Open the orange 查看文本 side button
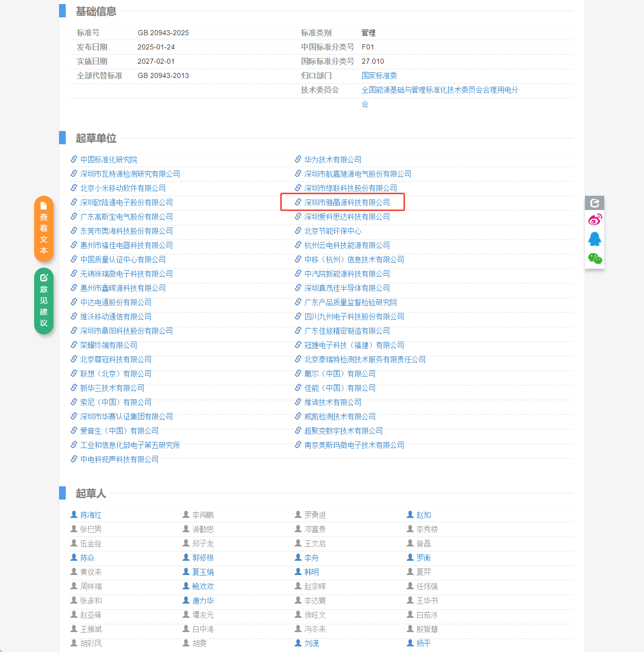 tap(44, 229)
